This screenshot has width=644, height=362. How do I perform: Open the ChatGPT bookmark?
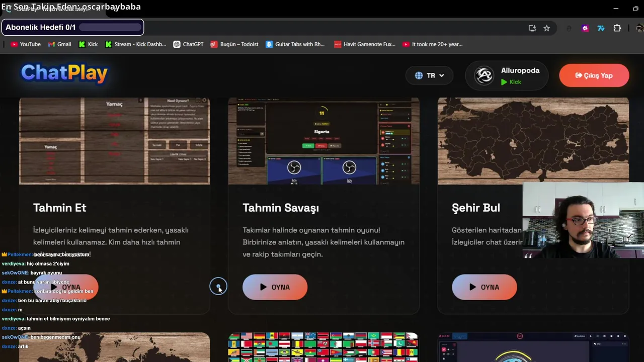(188, 44)
